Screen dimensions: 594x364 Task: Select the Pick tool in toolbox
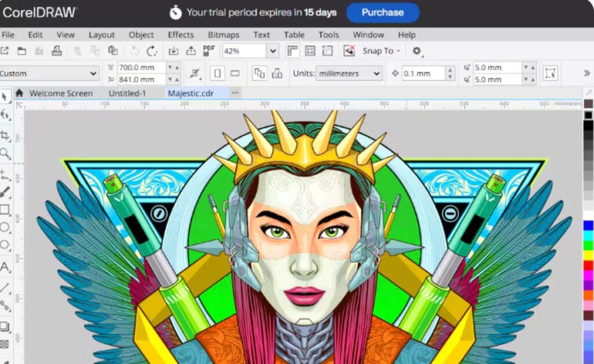[5, 97]
